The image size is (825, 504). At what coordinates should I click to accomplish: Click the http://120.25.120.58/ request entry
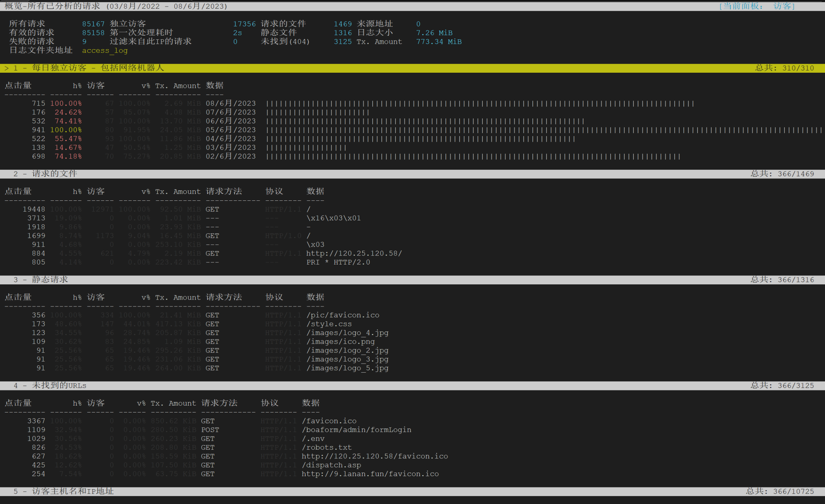coord(354,253)
